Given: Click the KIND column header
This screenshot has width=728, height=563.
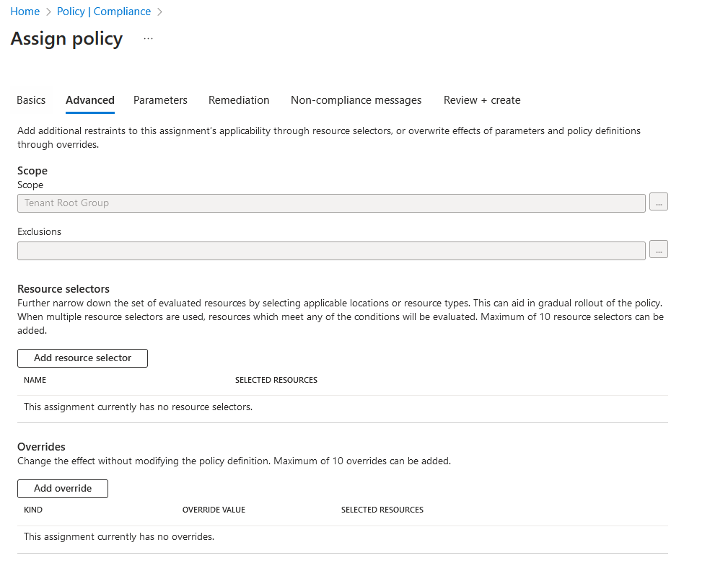Looking at the screenshot, I should click(x=32, y=510).
